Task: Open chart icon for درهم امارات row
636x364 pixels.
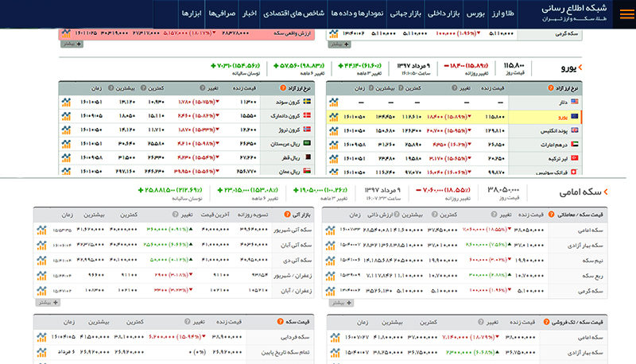Action: [x=334, y=145]
